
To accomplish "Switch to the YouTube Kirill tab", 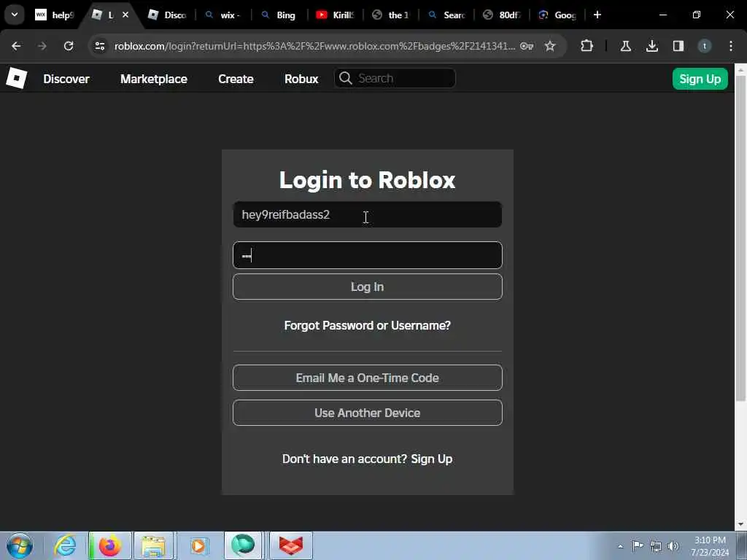I will coord(335,15).
